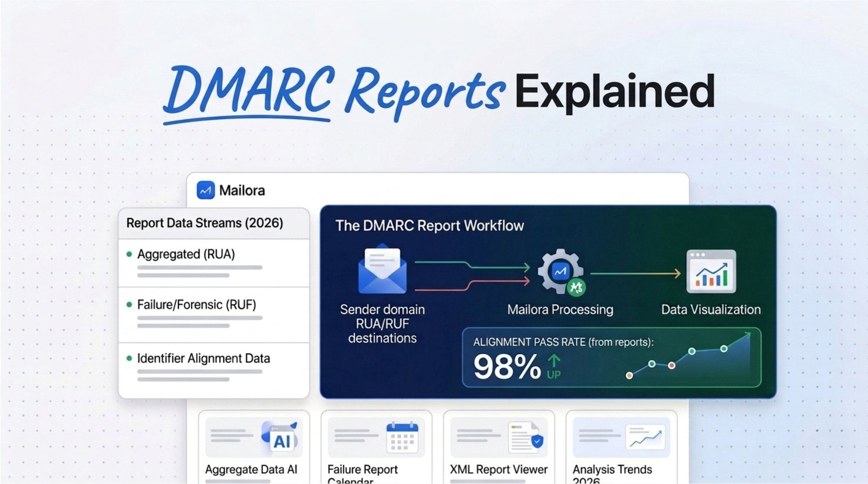Click the envelope sender domain icon
868x484 pixels.
pyautogui.click(x=382, y=269)
